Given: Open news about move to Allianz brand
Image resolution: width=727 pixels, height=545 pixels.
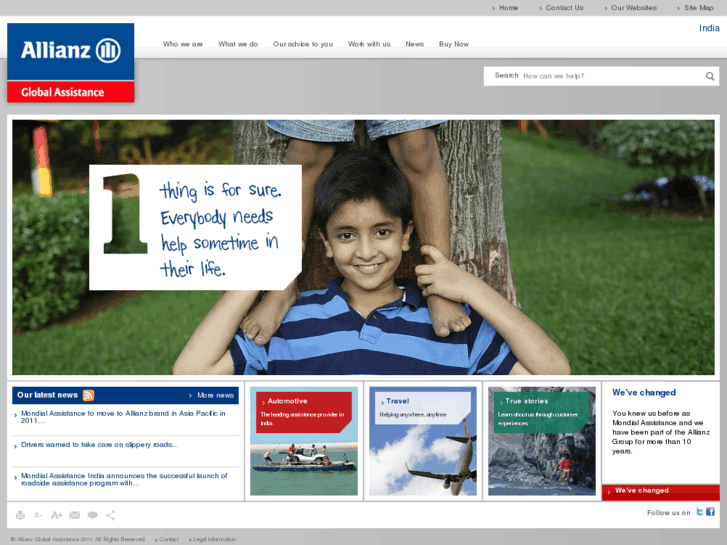Looking at the screenshot, I should 123,417.
